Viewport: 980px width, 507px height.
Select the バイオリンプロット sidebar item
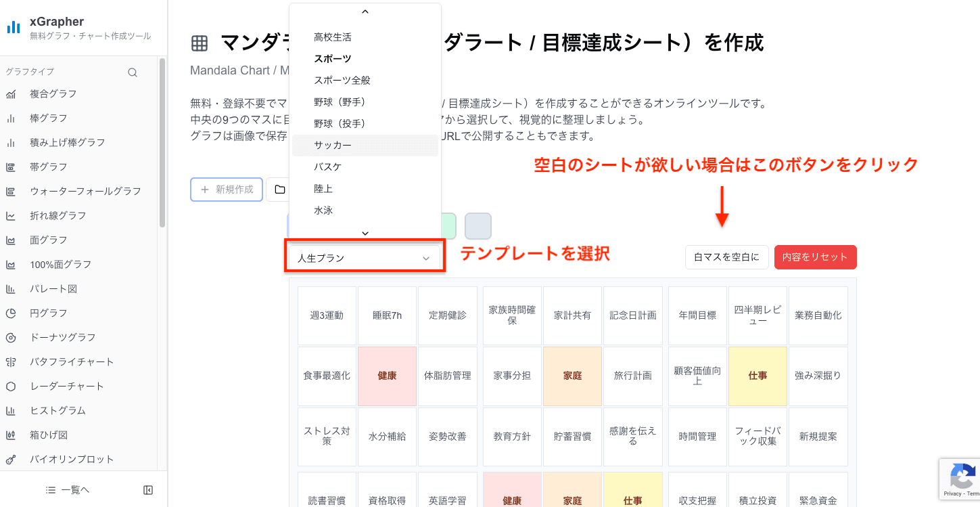tap(72, 460)
